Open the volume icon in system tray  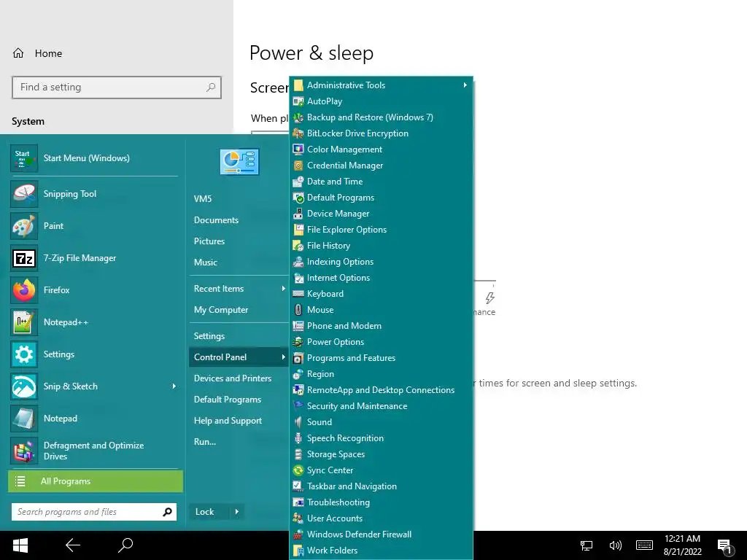click(616, 545)
